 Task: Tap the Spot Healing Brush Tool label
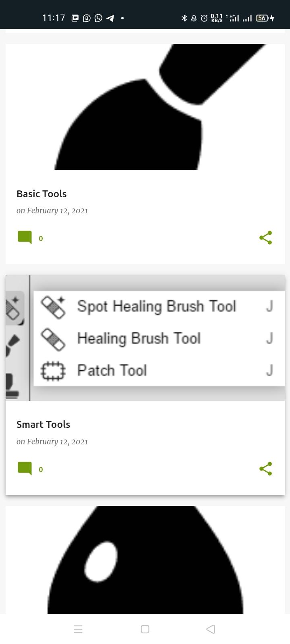tap(156, 306)
